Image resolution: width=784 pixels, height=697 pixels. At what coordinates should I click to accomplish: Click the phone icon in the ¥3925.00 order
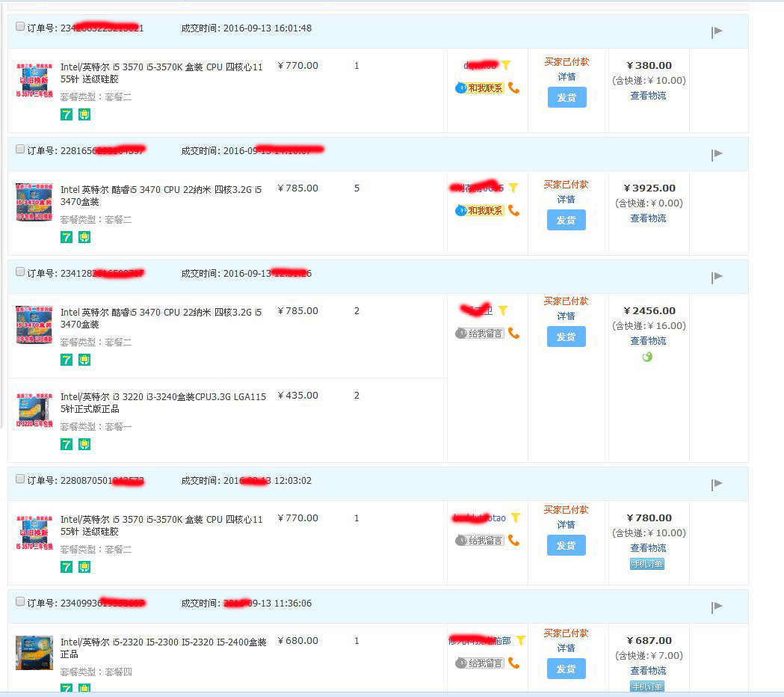pyautogui.click(x=513, y=211)
